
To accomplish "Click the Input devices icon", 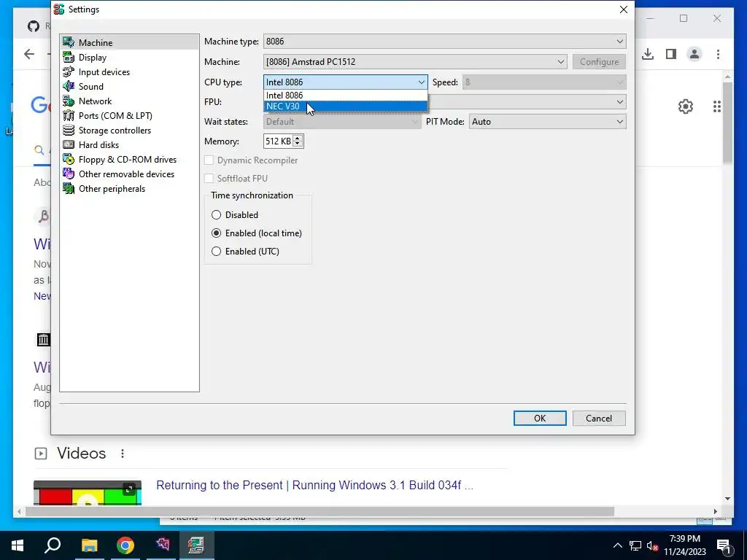I will point(69,72).
